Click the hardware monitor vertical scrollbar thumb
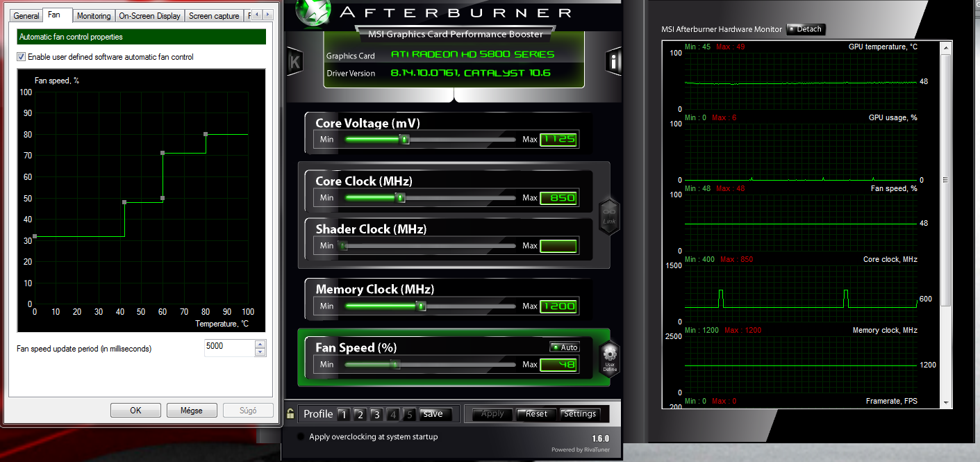This screenshot has width=980, height=462. pyautogui.click(x=946, y=181)
